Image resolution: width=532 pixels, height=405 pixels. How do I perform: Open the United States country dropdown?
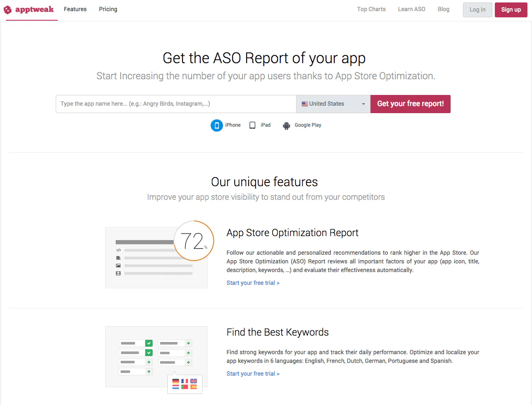click(333, 104)
